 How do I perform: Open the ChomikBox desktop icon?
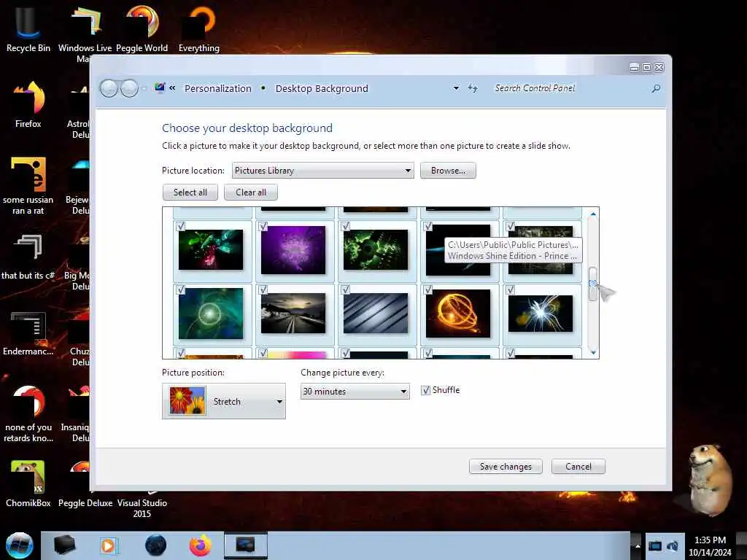click(x=28, y=483)
